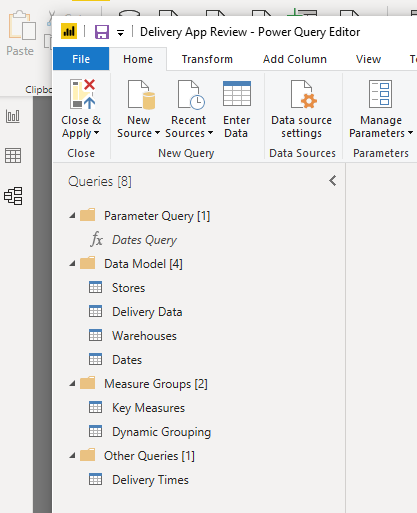Screen dimensions: 417x513
Task: Click the fx icon beside Dates Query
Action: point(97,240)
